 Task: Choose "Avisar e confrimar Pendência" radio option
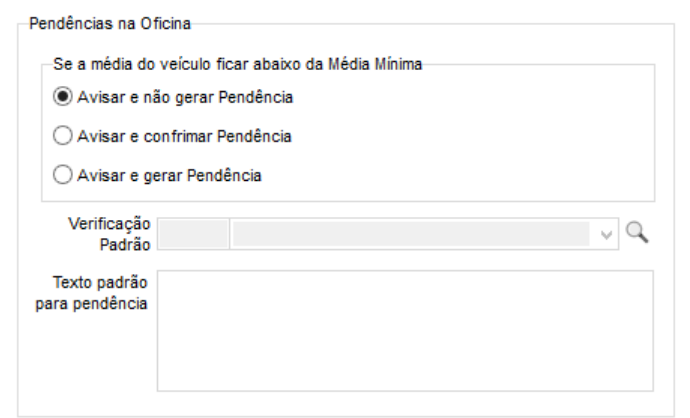(x=62, y=136)
